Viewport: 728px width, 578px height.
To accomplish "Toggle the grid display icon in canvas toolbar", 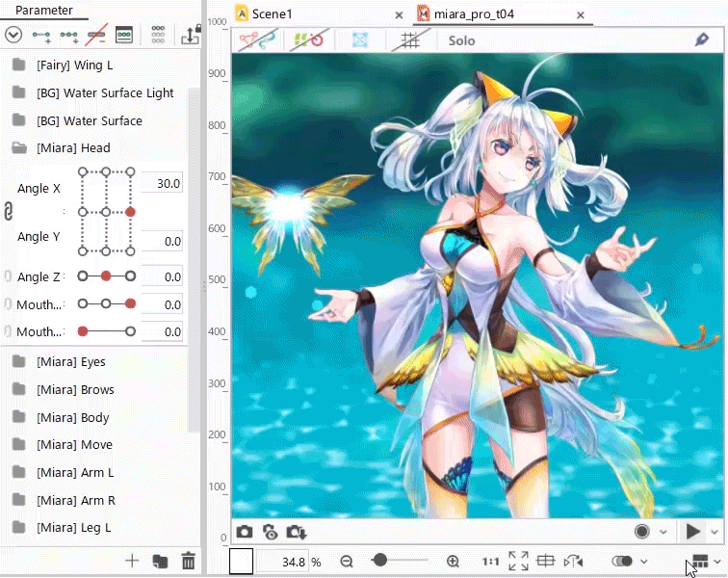I will pyautogui.click(x=411, y=40).
